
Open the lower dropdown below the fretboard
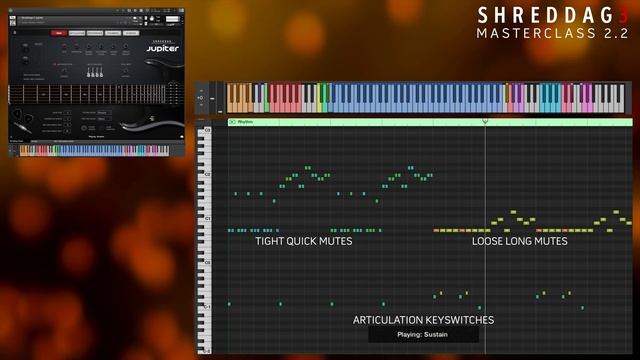pyautogui.click(x=104, y=119)
